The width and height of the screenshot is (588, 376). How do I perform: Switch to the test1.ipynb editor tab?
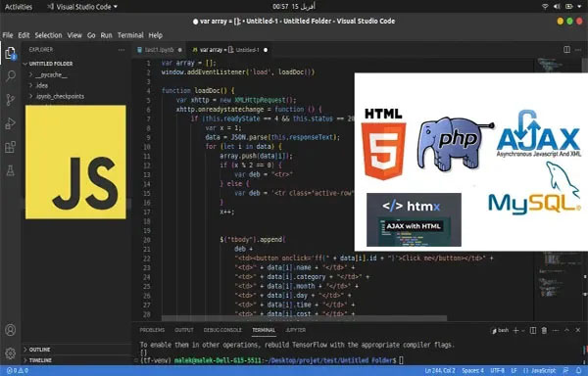(160, 50)
